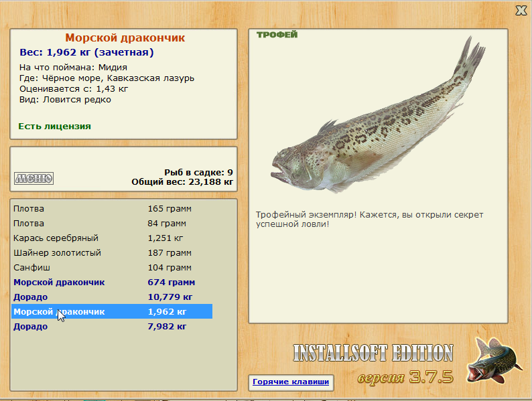Select highlighted Морской дракончик 1,962 кг row

(x=112, y=311)
